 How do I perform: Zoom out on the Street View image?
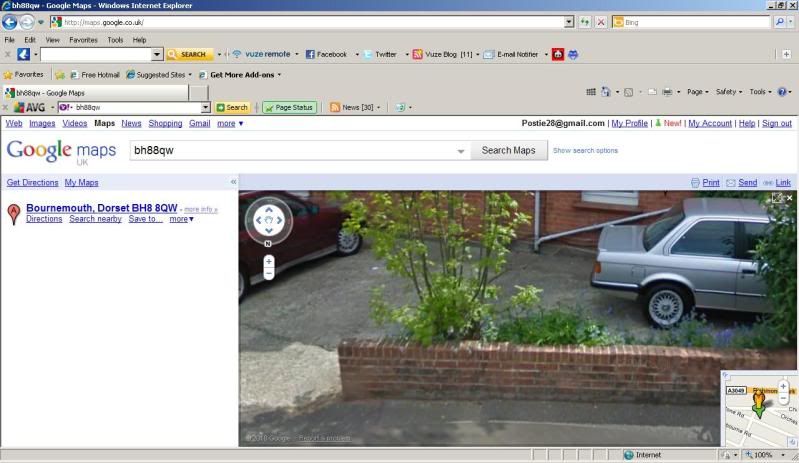269,274
